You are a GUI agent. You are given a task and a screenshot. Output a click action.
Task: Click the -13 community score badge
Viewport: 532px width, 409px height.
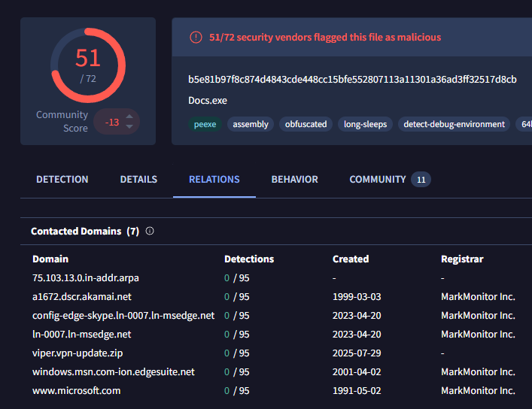(x=113, y=122)
